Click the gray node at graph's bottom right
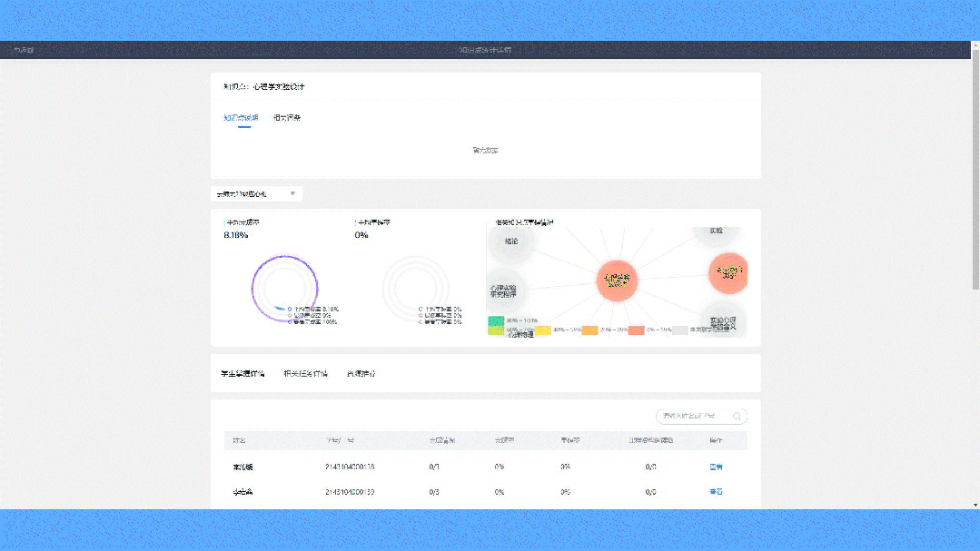The image size is (980, 551). point(723,321)
